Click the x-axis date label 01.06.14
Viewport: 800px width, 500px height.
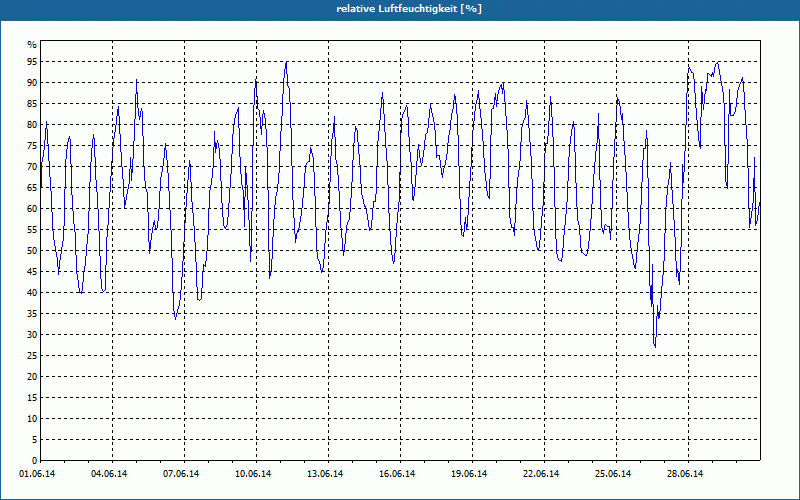pos(37,474)
